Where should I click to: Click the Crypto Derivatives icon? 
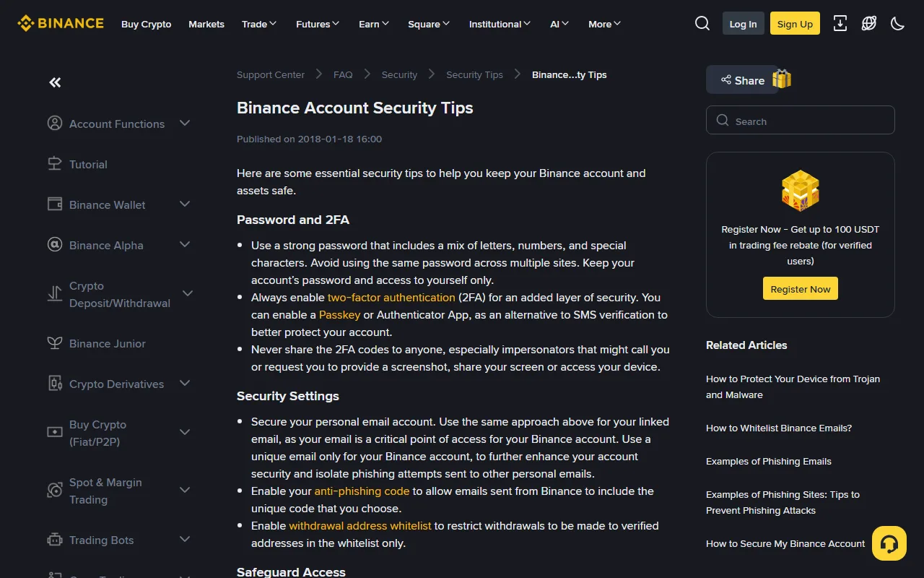tap(55, 384)
